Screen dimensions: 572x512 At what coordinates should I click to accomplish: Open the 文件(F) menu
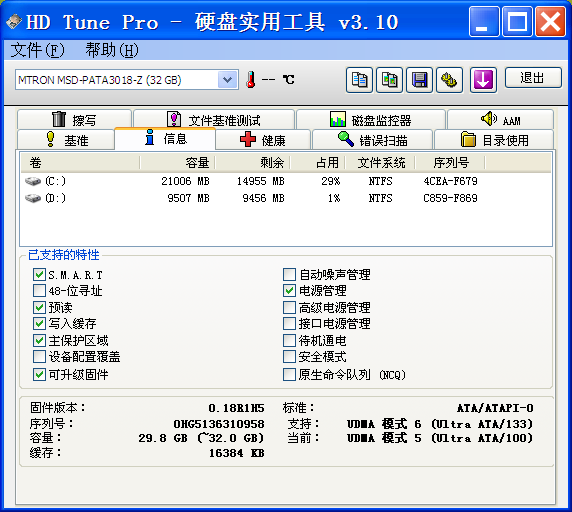[38, 50]
